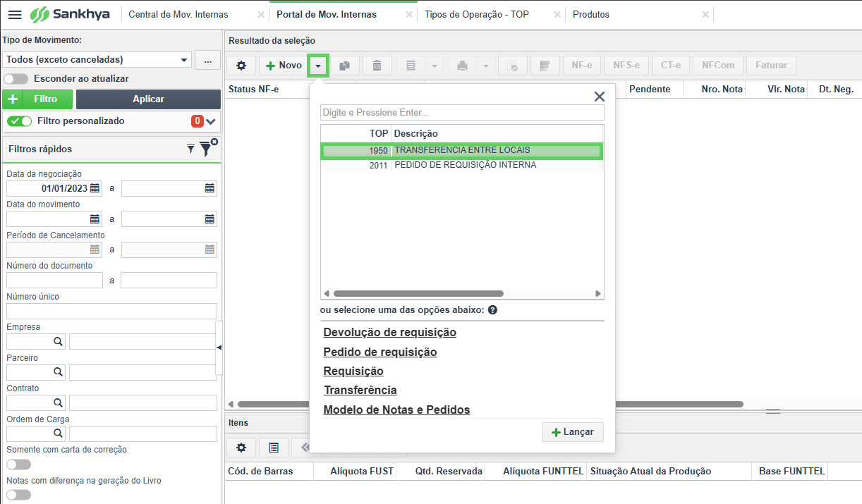Viewport: 862px width, 504px height.
Task: Click the printer icon in toolbar
Action: click(x=462, y=66)
